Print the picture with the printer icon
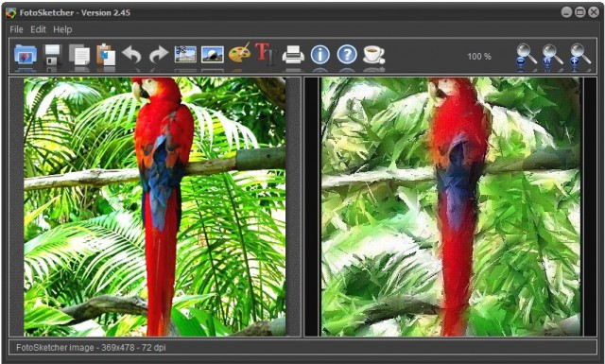The width and height of the screenshot is (605, 364). 293,55
